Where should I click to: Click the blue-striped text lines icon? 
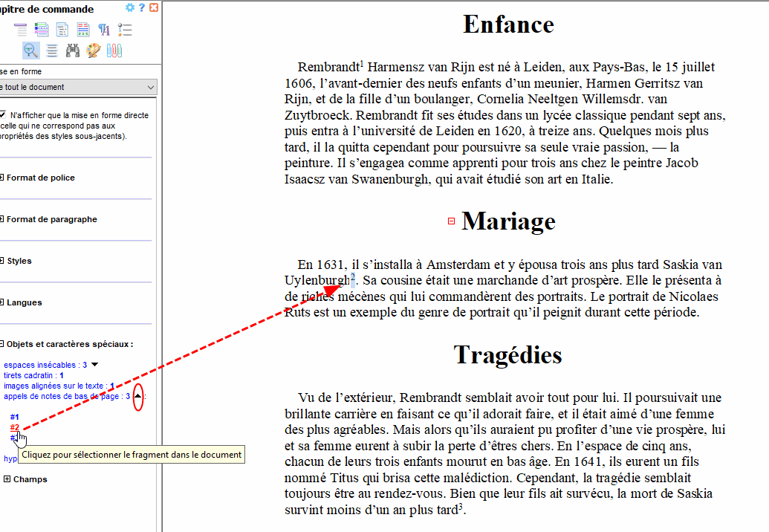click(52, 51)
